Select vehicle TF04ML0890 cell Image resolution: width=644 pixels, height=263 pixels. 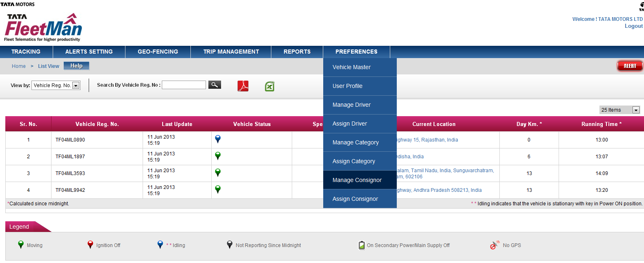click(97, 140)
